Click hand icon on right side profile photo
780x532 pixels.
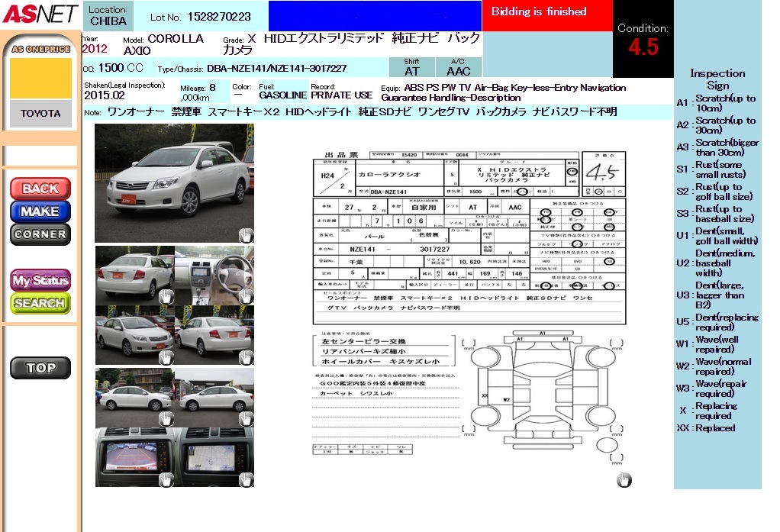pos(246,418)
